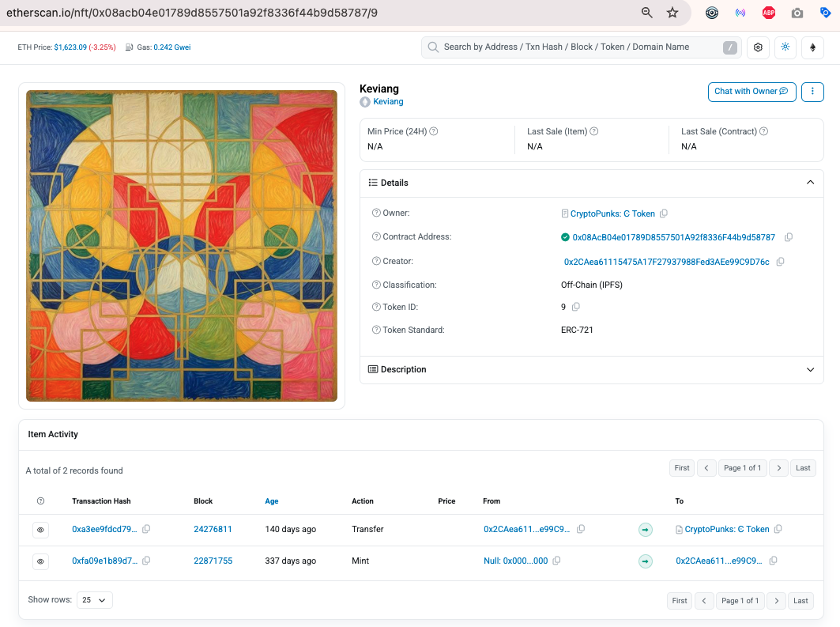Open the Show rows dropdown

95,600
